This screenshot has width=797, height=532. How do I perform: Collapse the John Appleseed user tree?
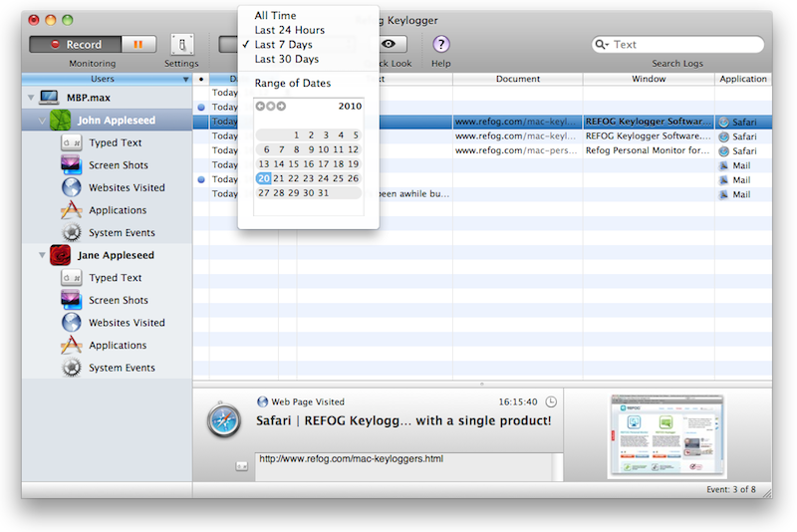pos(42,121)
